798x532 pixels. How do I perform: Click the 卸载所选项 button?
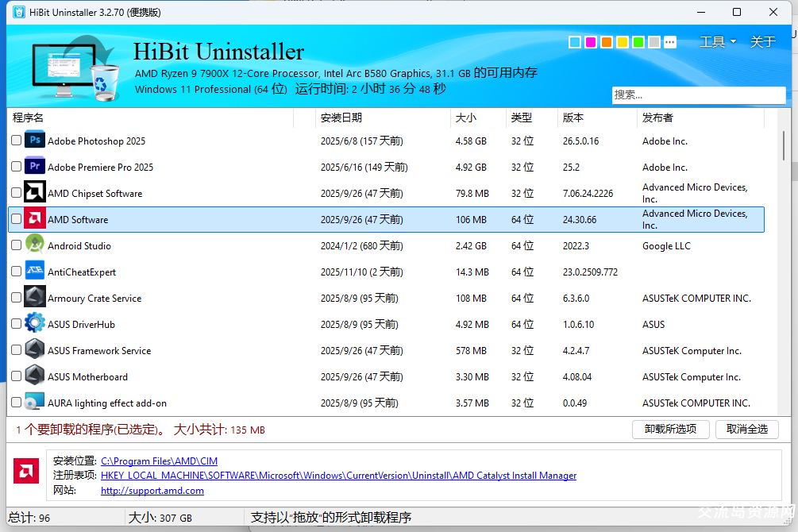[x=671, y=429]
